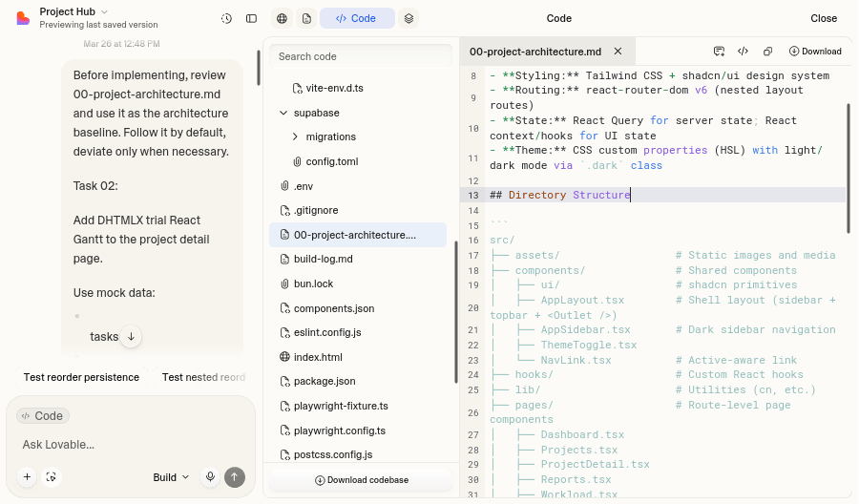Expand the migrations folder
Screen dimensions: 859x504
click(x=295, y=136)
